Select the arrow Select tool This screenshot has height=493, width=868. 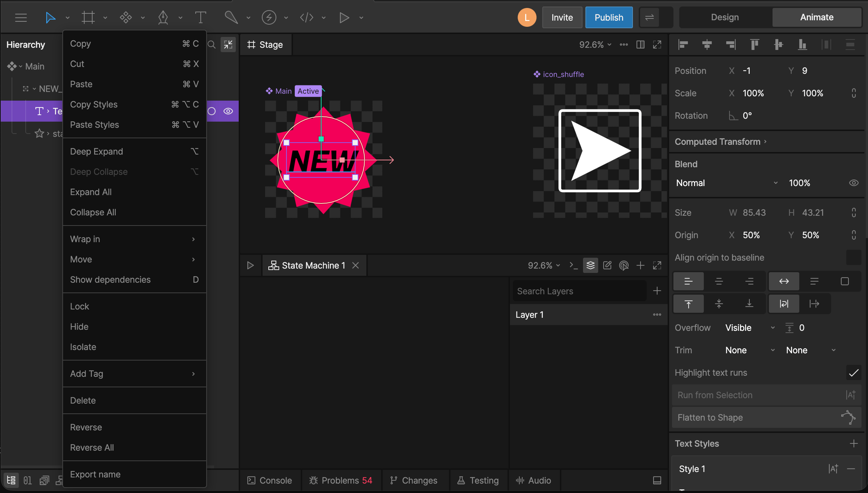coord(50,17)
